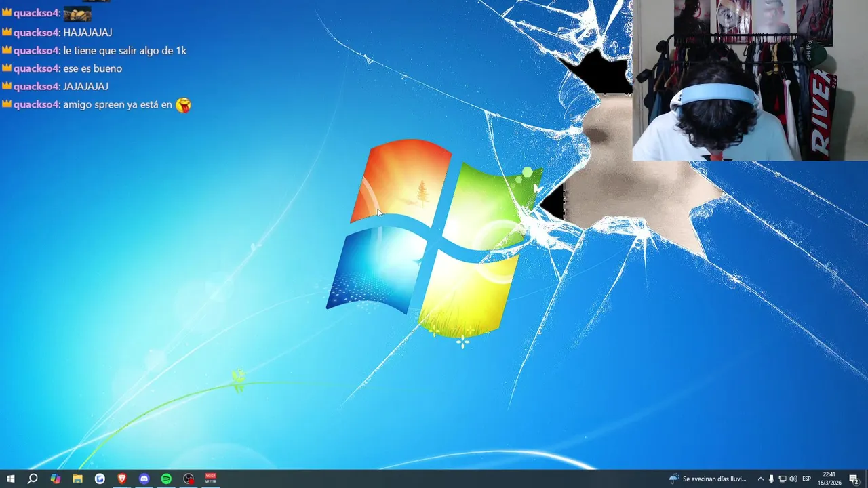This screenshot has width=868, height=488.
Task: Open "Se avecinan días lluvi..." weather news
Action: pos(714,479)
